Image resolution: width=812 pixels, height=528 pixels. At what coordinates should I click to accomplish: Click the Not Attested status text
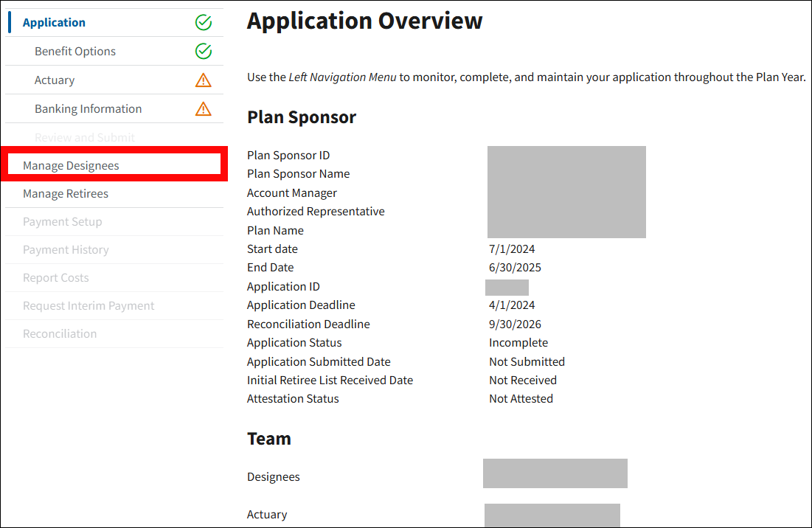coord(521,399)
